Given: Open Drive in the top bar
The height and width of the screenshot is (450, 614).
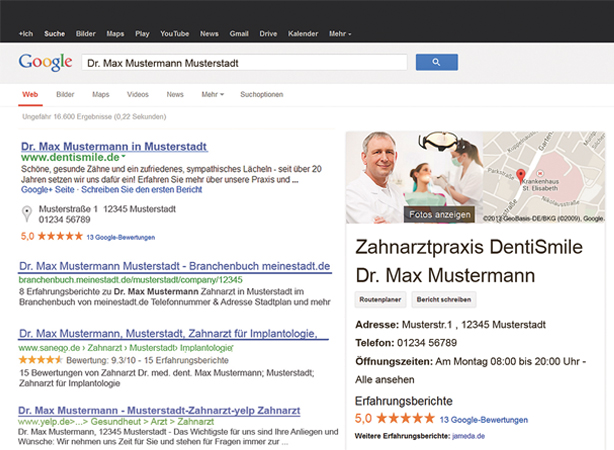Looking at the screenshot, I should (x=268, y=34).
